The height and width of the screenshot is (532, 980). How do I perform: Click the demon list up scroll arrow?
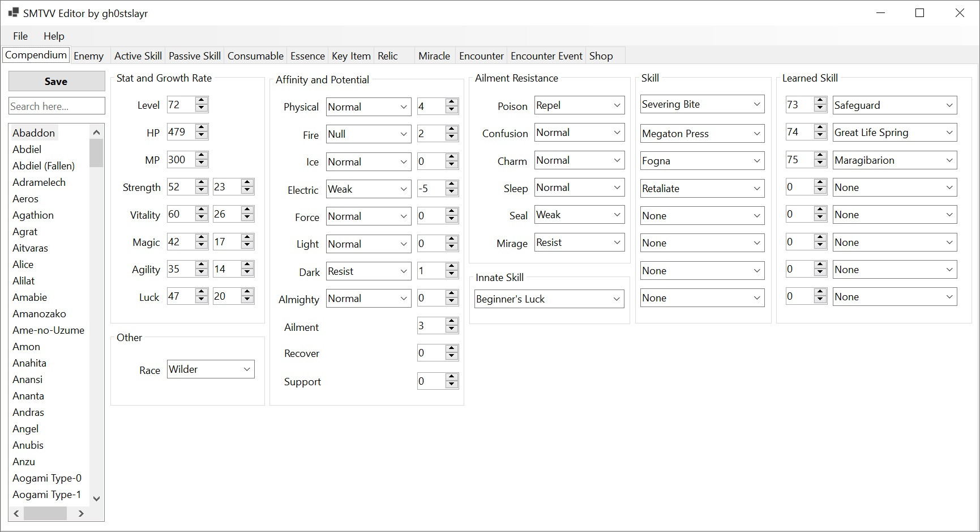(96, 132)
